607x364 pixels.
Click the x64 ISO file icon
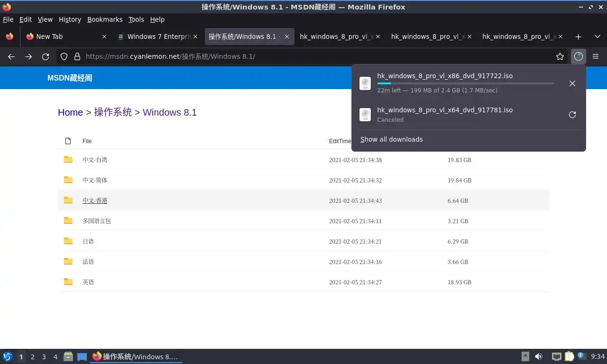pyautogui.click(x=365, y=115)
